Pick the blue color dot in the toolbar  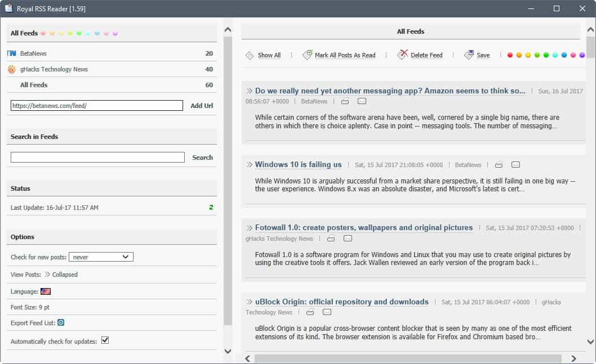point(564,56)
